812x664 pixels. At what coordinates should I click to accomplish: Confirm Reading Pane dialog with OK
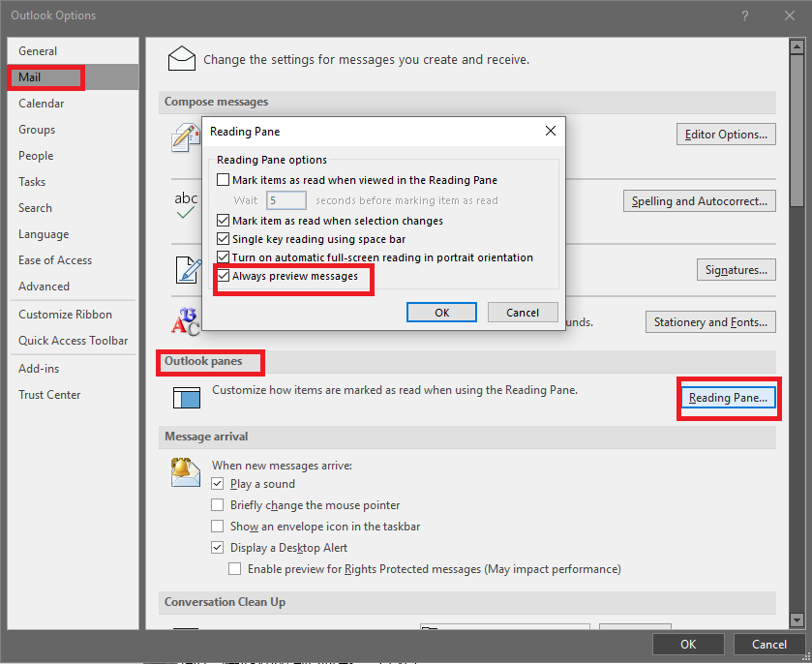441,313
